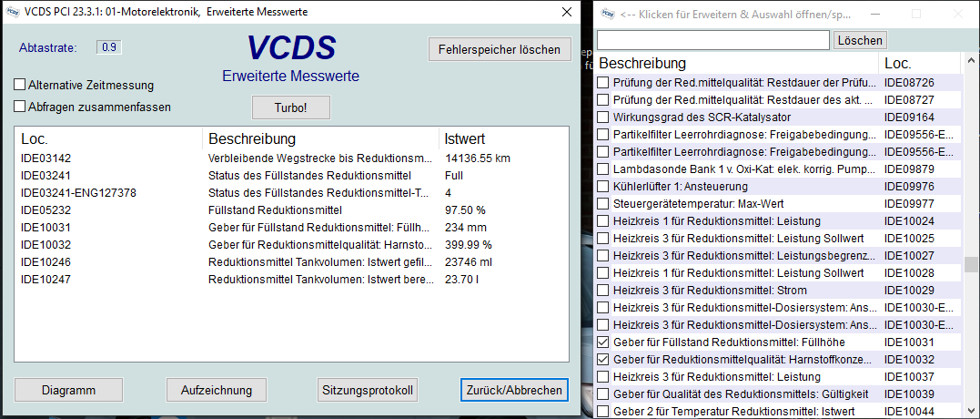Select the Wirkungsgrad des SCR-Katalysator checkbox
Screen dimensions: 980x419
602,117
